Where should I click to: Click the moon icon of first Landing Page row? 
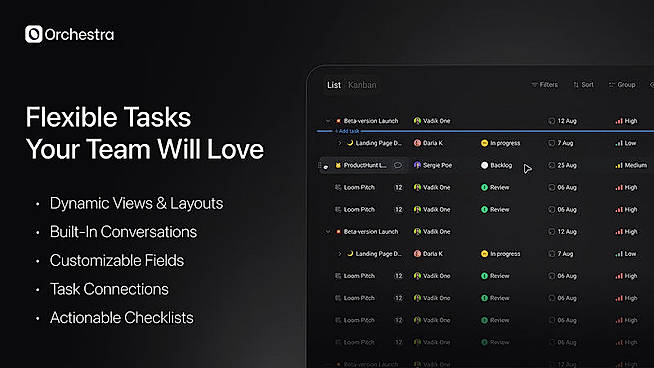coord(350,143)
